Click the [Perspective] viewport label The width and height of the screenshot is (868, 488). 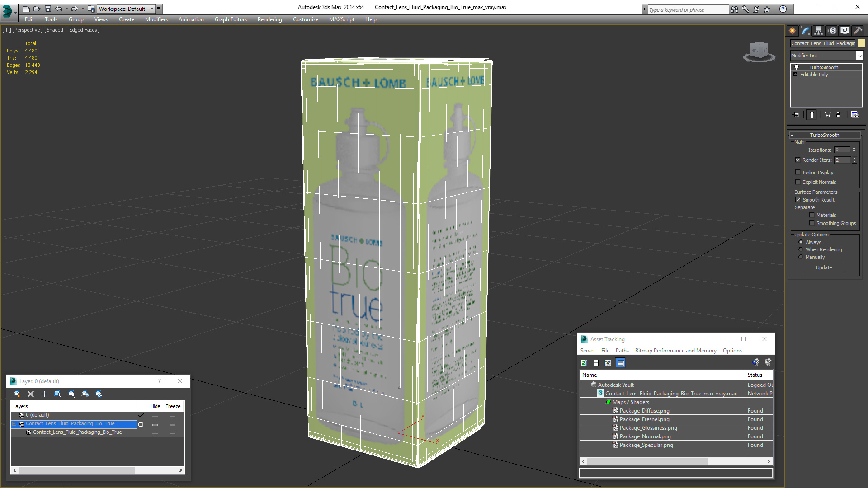(28, 30)
